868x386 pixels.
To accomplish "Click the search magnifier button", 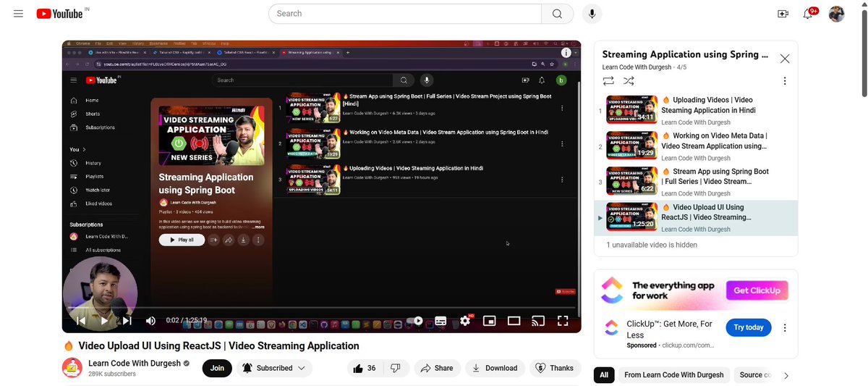I will click(557, 14).
